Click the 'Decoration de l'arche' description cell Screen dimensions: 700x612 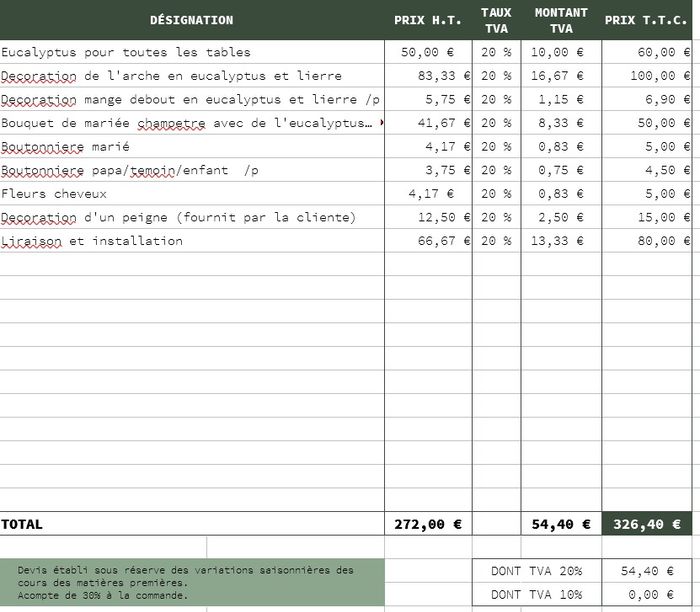172,76
